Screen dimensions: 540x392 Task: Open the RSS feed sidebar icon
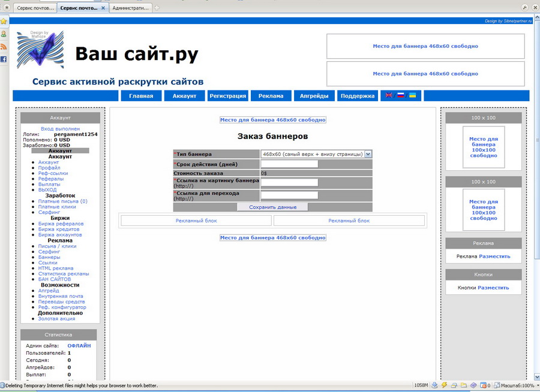click(x=4, y=47)
